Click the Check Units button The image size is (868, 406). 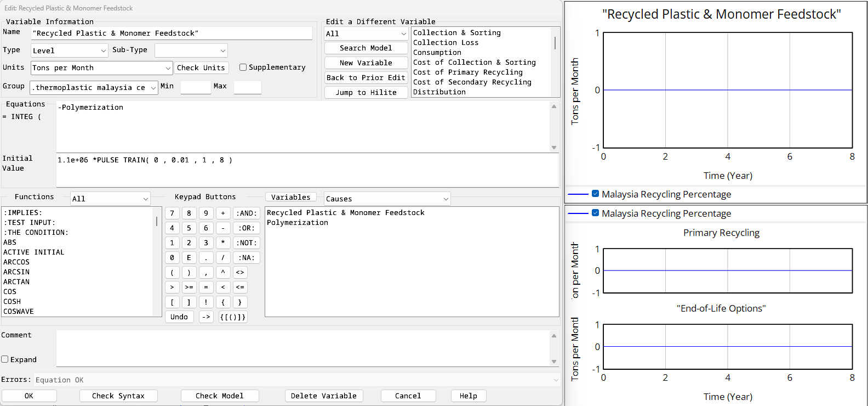[x=201, y=68]
